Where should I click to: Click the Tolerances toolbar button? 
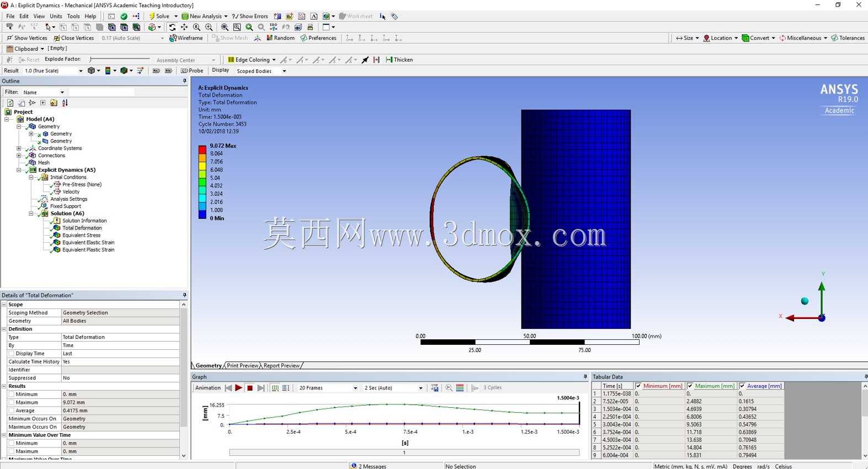point(848,38)
